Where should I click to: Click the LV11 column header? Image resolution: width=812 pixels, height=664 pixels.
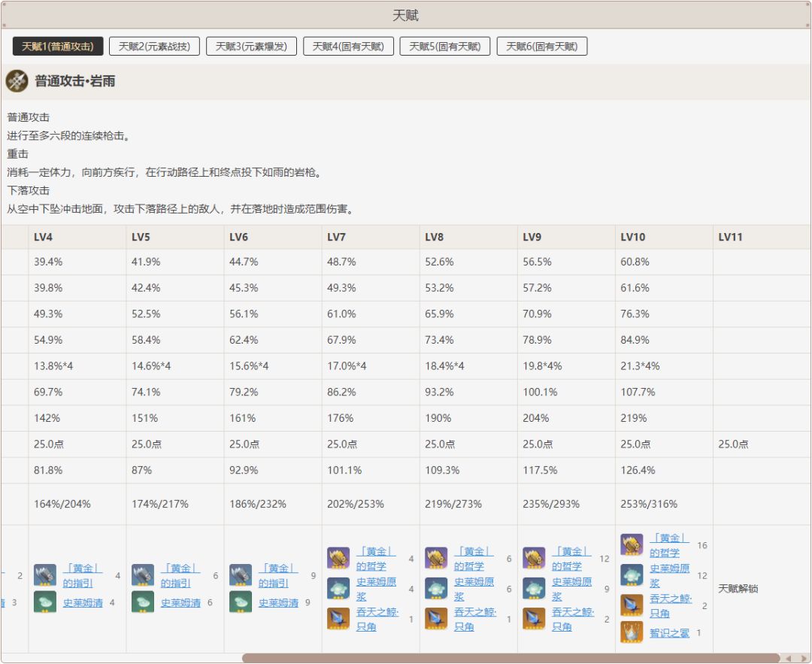pyautogui.click(x=762, y=237)
